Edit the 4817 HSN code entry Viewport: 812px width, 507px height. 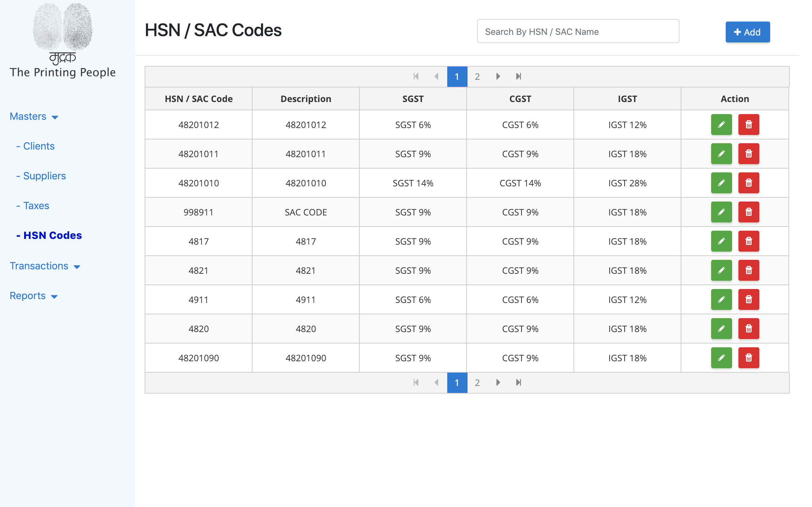tap(721, 241)
